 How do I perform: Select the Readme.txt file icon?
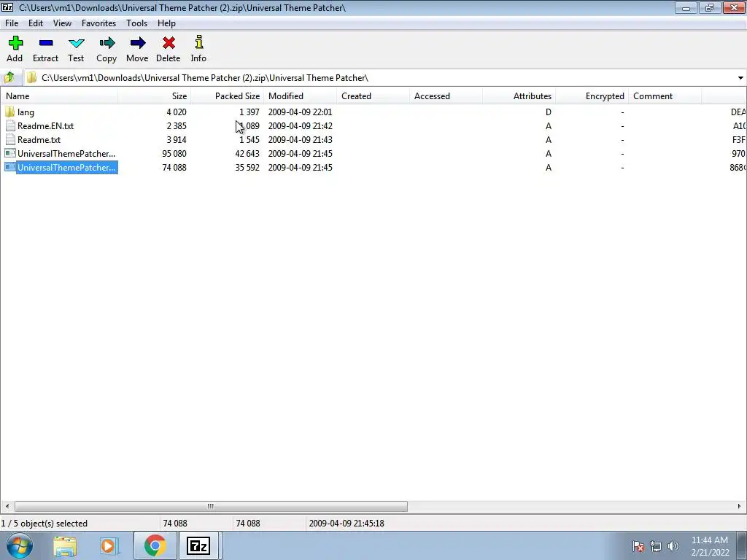tap(10, 139)
